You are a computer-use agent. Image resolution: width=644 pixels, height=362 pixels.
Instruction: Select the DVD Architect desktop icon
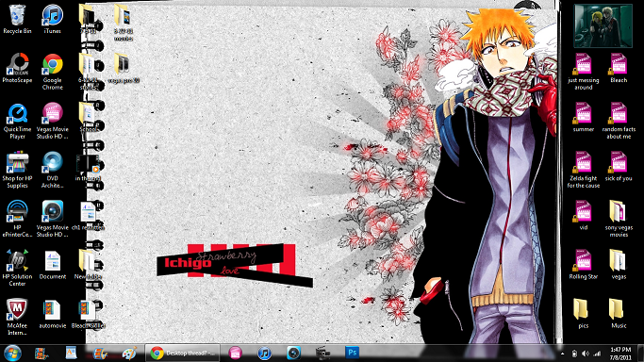pyautogui.click(x=53, y=170)
